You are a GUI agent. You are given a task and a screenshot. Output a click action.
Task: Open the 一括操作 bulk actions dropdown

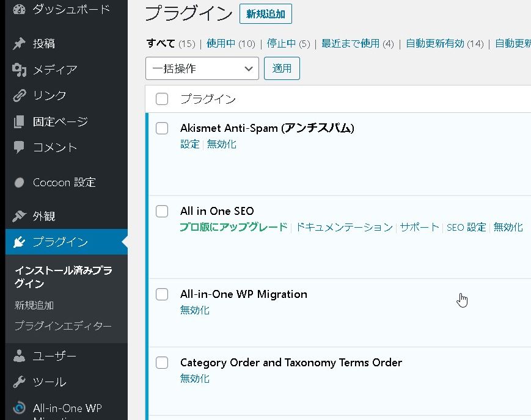pos(202,69)
